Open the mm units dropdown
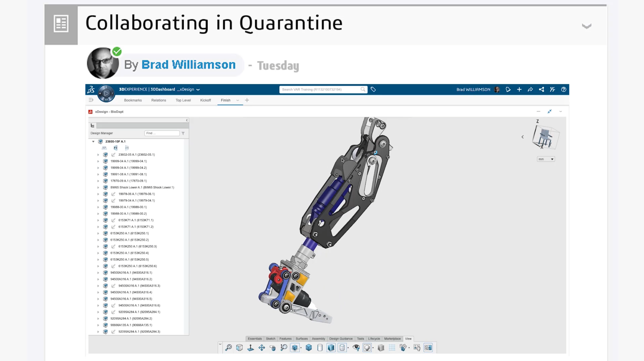Viewport: 644px width, 361px height. click(x=545, y=159)
